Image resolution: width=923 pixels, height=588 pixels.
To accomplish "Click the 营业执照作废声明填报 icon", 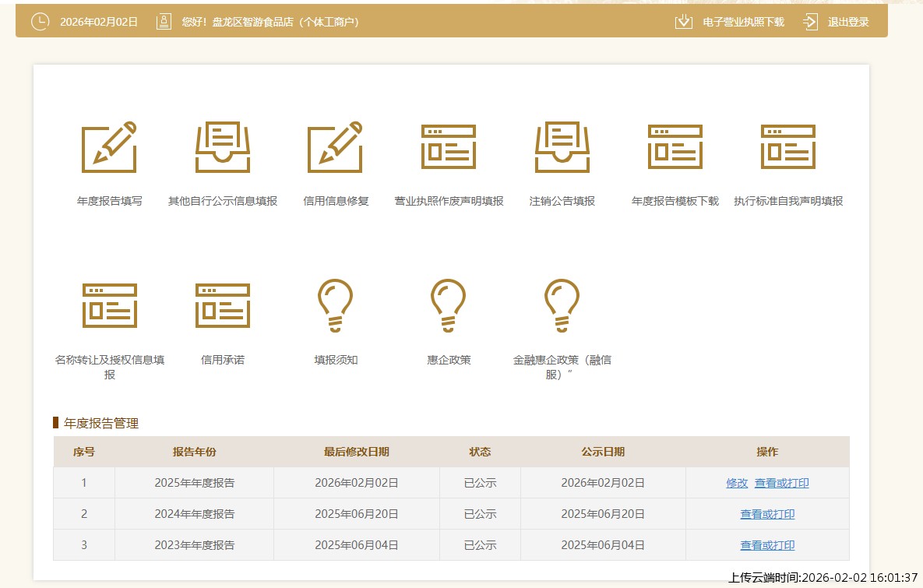I will pyautogui.click(x=449, y=146).
